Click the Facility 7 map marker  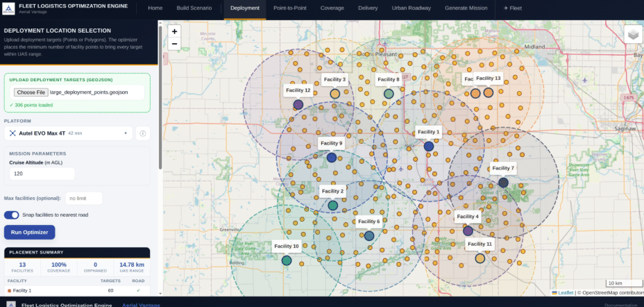click(503, 182)
